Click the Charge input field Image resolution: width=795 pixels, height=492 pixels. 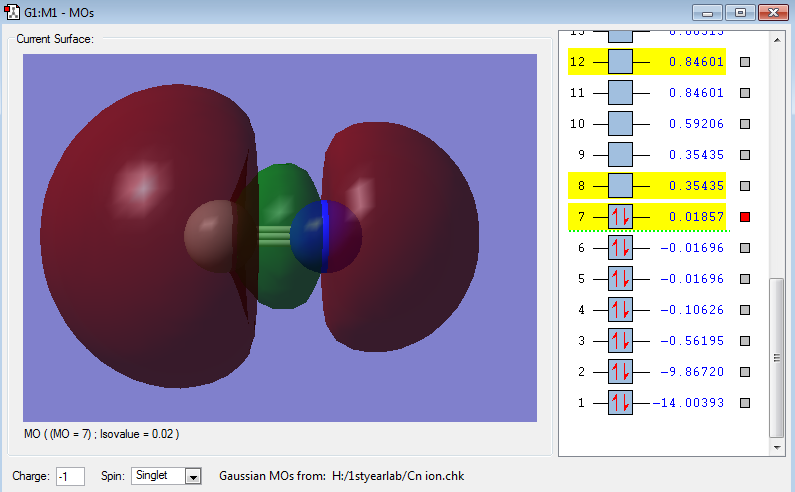70,476
